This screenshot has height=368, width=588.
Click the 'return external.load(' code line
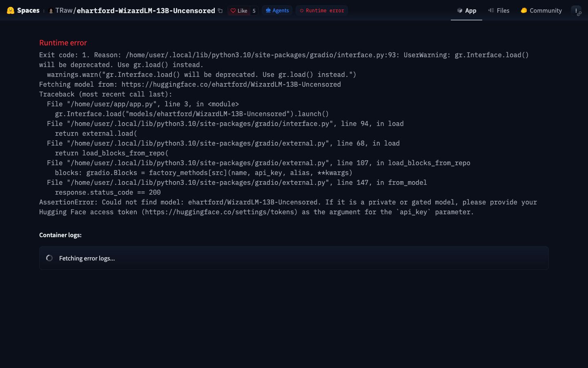96,133
